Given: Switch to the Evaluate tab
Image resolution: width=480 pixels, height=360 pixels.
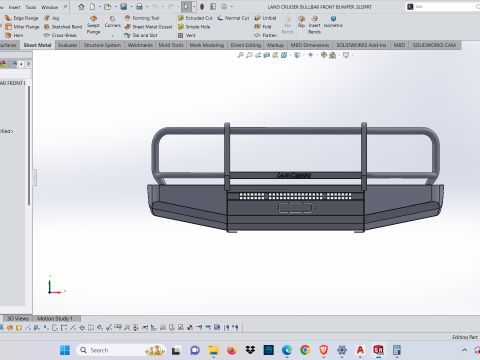Looking at the screenshot, I should pos(68,45).
